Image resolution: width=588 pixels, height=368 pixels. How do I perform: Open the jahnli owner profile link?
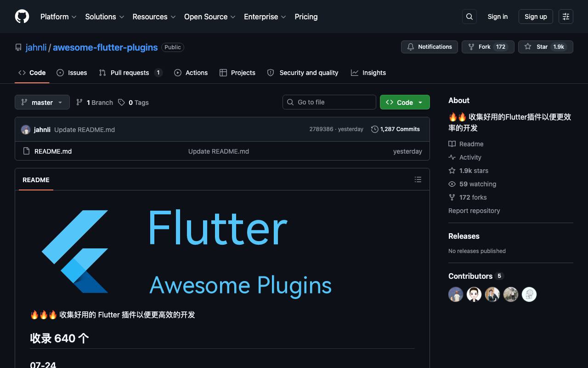pyautogui.click(x=36, y=47)
